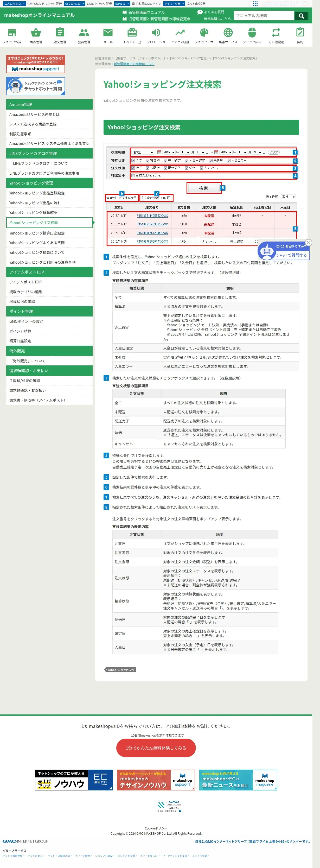Open 無料体験はこちら header link

217,19
